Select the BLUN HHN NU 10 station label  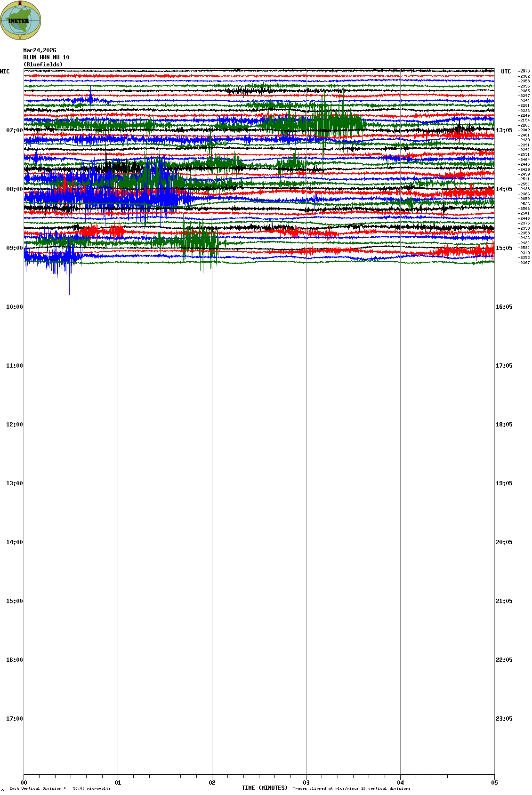[46, 57]
